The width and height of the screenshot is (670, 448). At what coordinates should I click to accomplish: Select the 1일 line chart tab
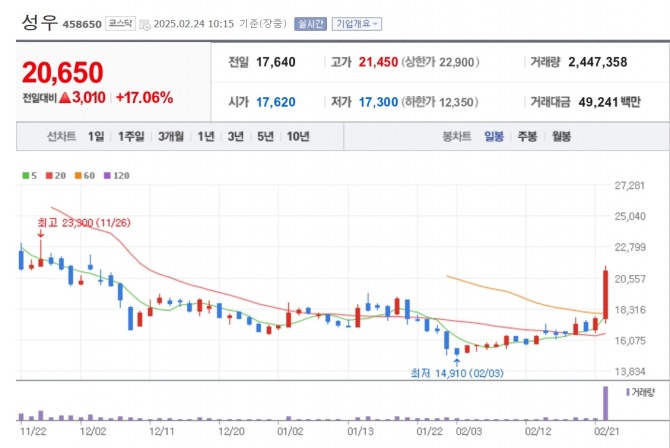(x=96, y=136)
